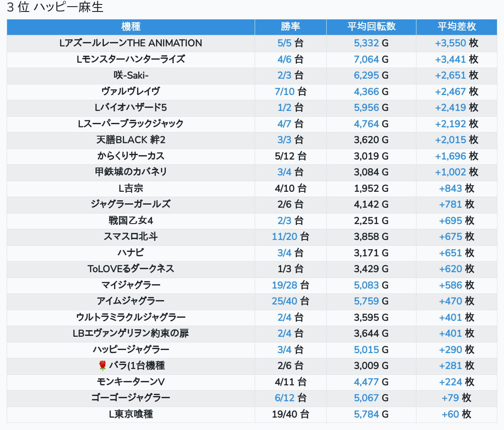Click the "4/6 台" win rate cell
The image size is (504, 430).
(290, 59)
